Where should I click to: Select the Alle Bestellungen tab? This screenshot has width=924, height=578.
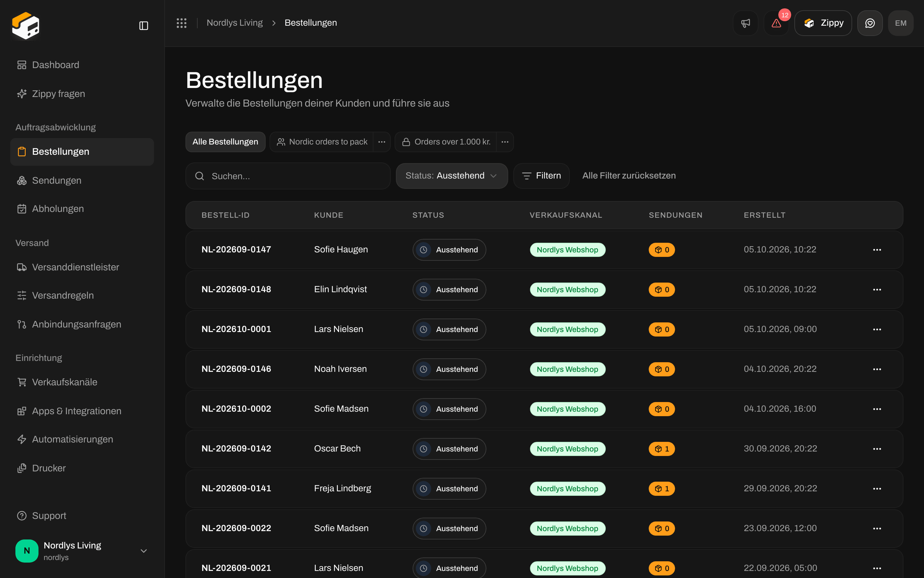225,142
